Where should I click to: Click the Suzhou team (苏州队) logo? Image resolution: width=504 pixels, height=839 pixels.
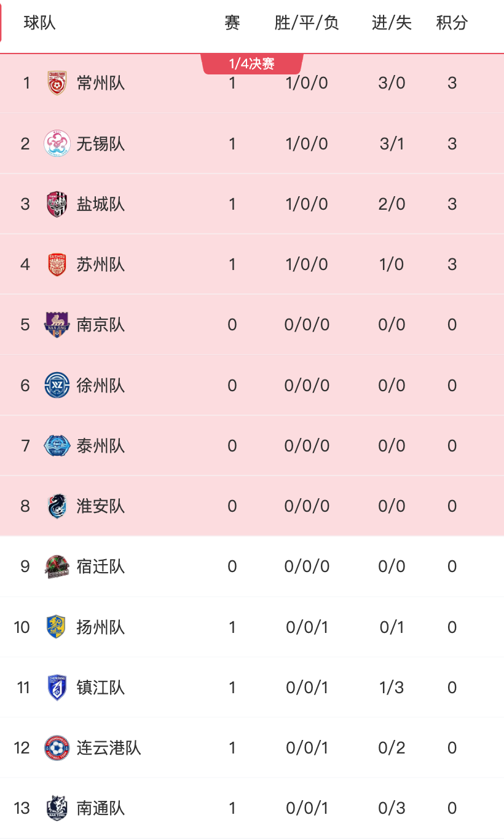pos(57,264)
